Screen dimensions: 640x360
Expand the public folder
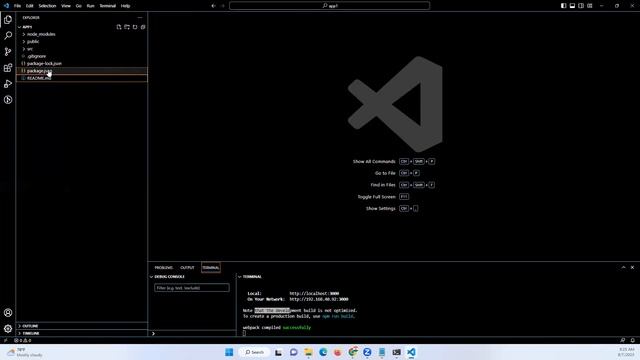pyautogui.click(x=82, y=42)
